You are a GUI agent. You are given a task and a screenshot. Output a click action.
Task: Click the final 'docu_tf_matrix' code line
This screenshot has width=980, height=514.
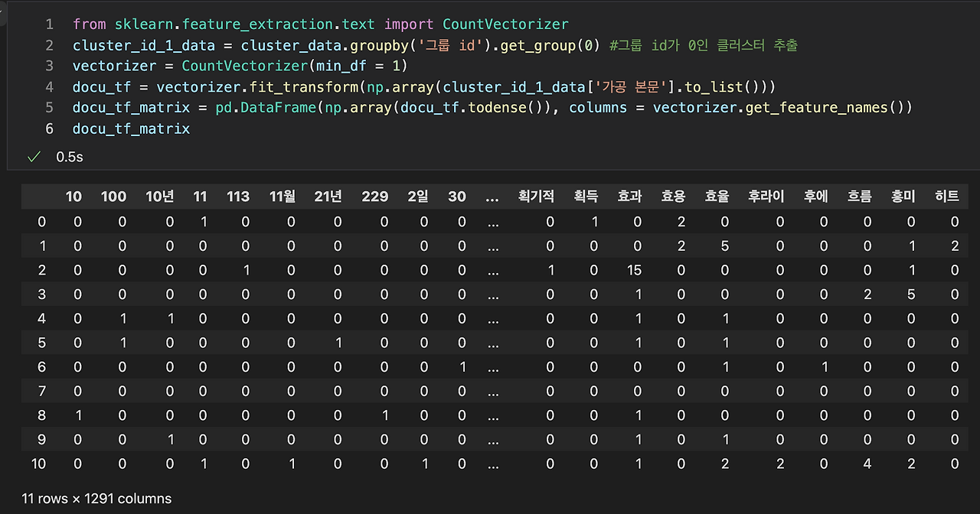point(131,128)
